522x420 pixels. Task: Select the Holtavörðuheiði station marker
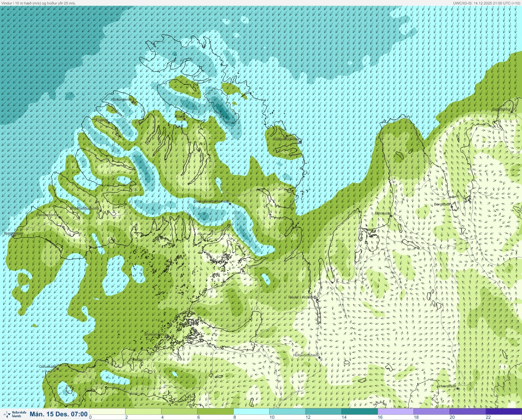319,358
